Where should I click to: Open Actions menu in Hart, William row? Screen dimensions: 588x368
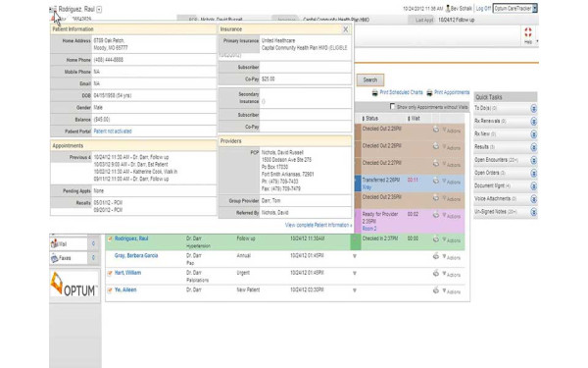click(x=452, y=275)
